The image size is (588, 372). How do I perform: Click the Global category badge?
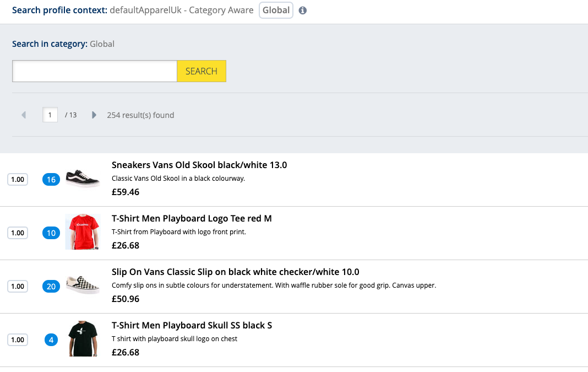(276, 10)
